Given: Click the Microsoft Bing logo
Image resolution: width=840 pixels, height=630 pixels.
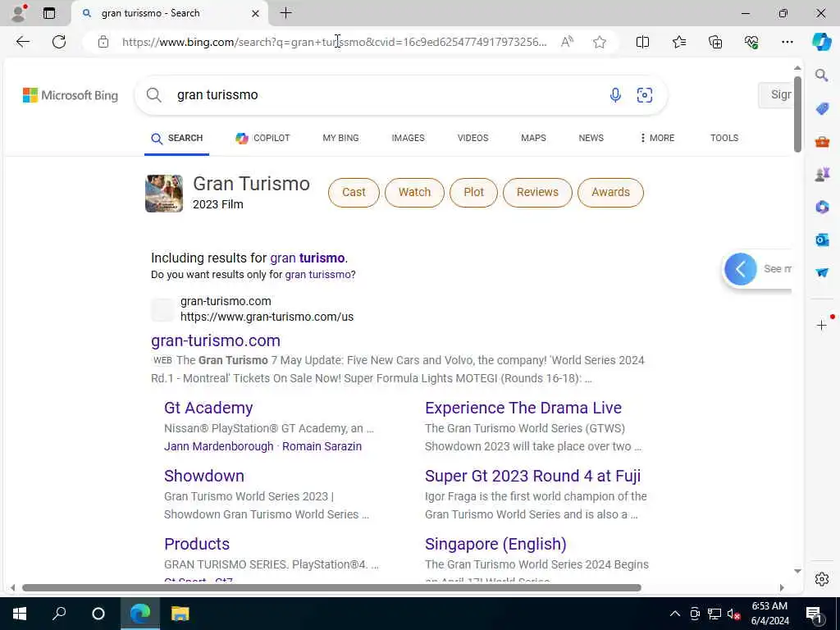Looking at the screenshot, I should pos(71,95).
